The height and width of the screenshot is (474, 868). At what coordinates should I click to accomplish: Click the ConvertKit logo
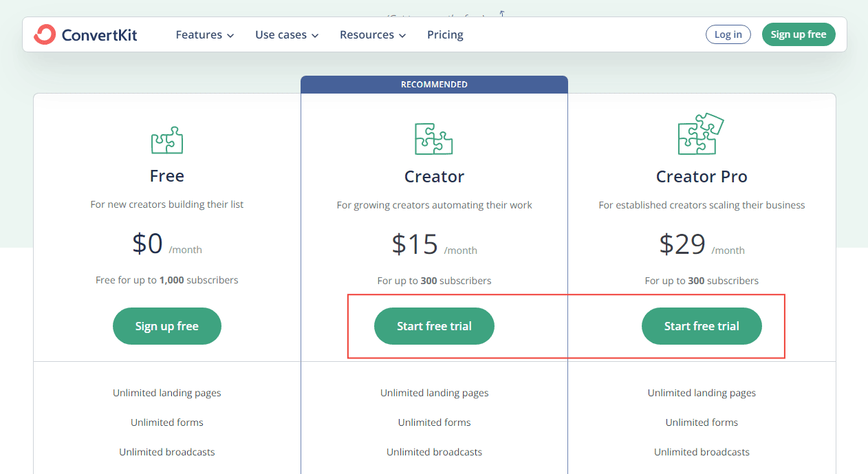click(x=85, y=34)
